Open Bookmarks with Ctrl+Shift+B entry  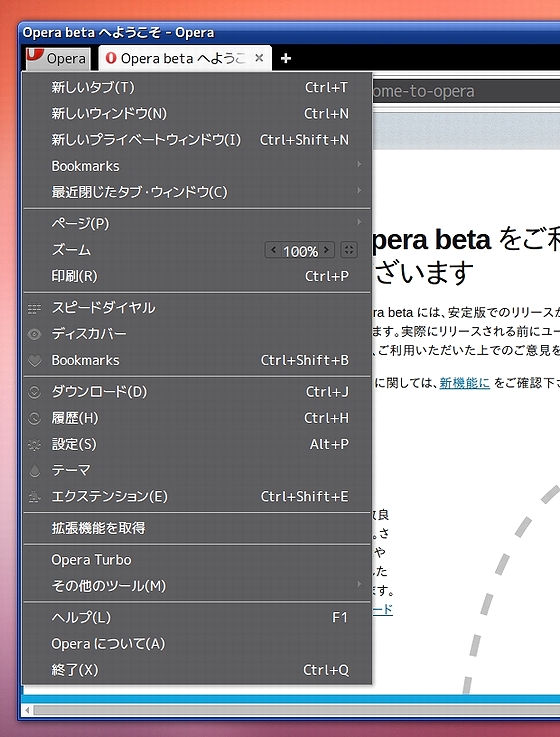click(x=197, y=361)
